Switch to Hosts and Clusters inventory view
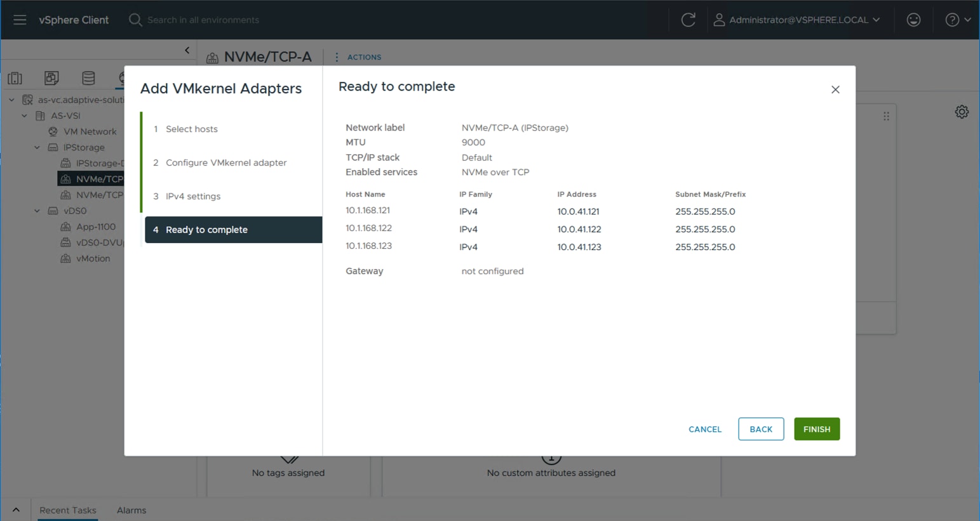This screenshot has height=521, width=980. pyautogui.click(x=15, y=77)
